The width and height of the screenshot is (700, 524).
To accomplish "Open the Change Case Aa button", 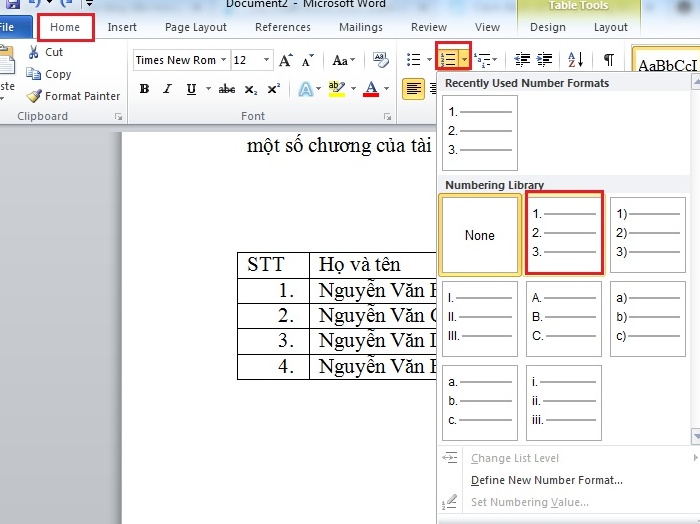I will tap(343, 60).
